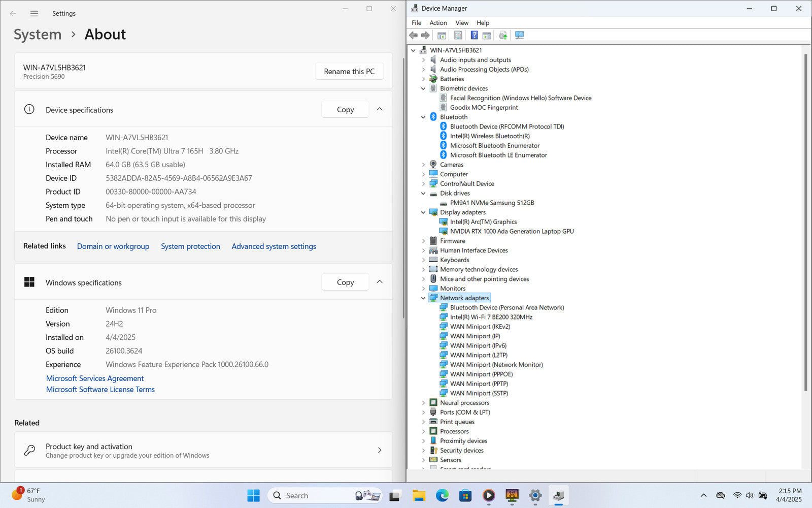812x508 pixels.
Task: Select NVIDIA RTX 1000 Ada Generation Laptop GPU
Action: pyautogui.click(x=512, y=231)
